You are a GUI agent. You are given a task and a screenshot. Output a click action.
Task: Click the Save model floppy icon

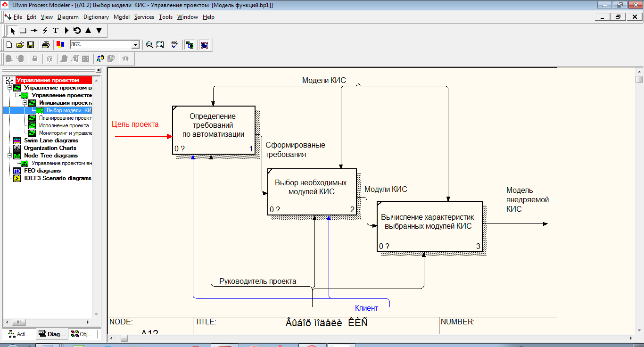[x=31, y=45]
